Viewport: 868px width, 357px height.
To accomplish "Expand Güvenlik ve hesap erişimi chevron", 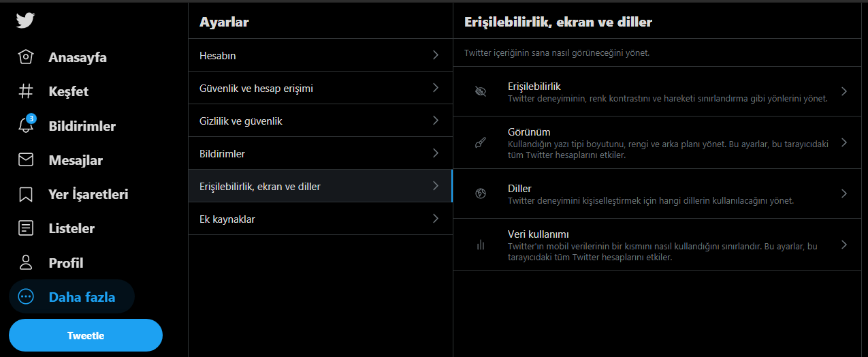I will [x=436, y=88].
